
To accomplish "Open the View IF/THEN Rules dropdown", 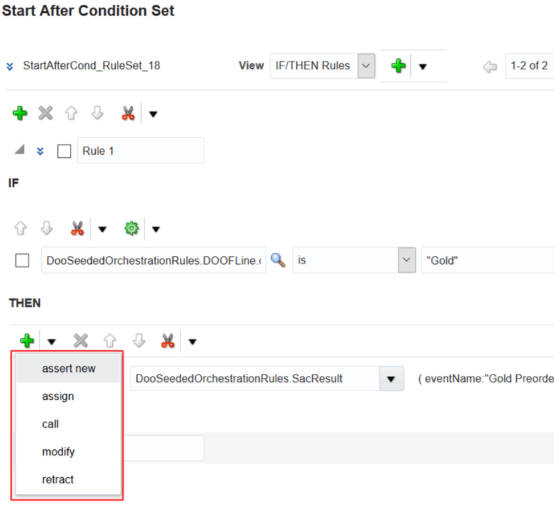I will tap(366, 66).
